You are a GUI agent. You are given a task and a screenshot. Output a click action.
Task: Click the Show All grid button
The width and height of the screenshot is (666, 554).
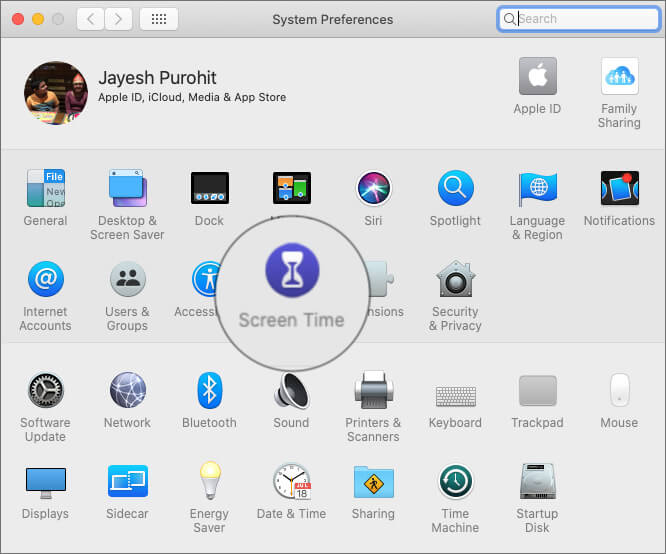pos(159,19)
